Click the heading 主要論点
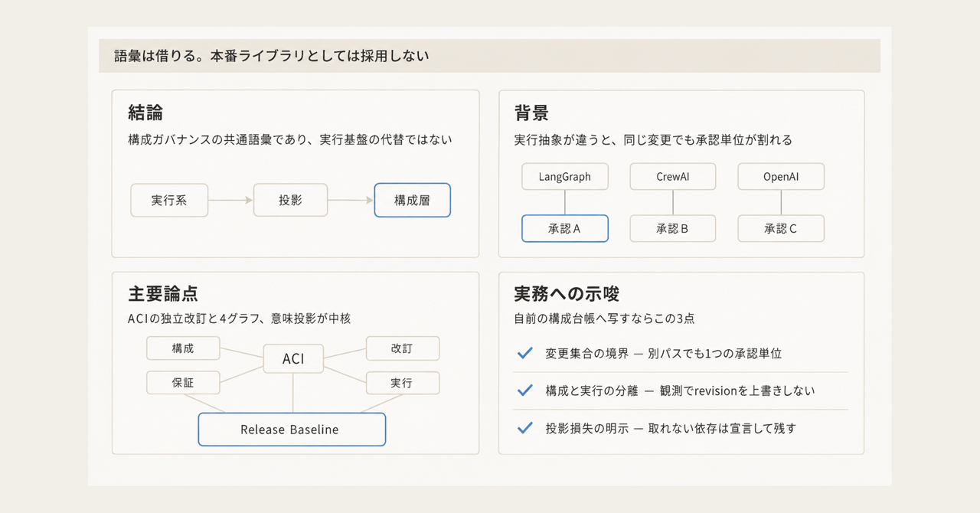 coord(164,295)
